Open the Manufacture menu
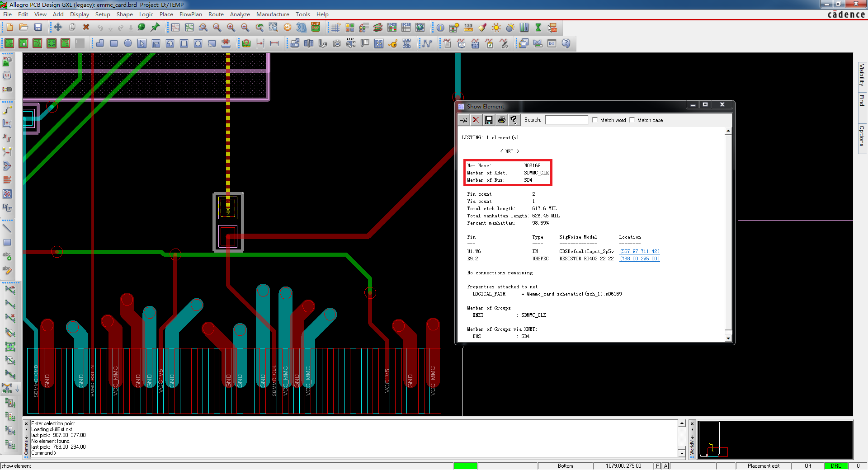The image size is (868, 470). coord(273,14)
